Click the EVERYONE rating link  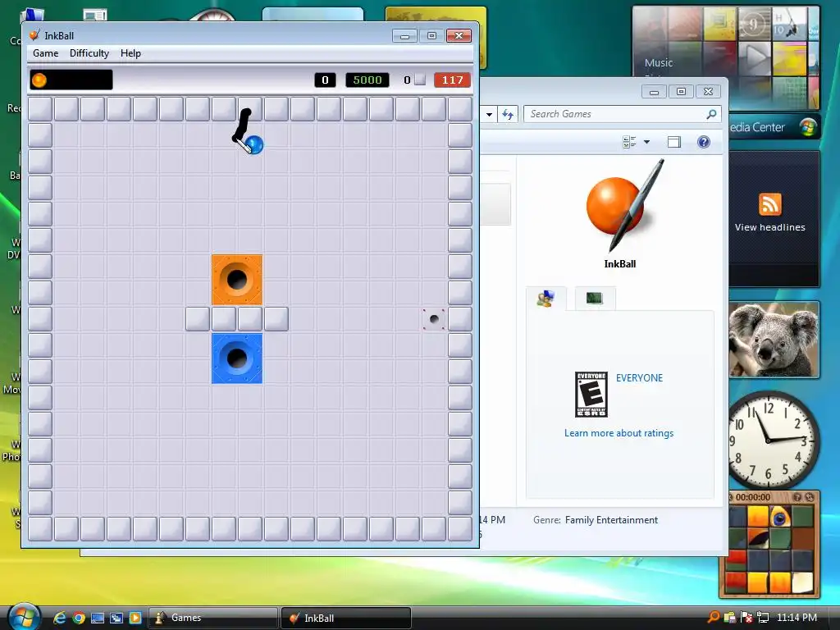pyautogui.click(x=639, y=377)
